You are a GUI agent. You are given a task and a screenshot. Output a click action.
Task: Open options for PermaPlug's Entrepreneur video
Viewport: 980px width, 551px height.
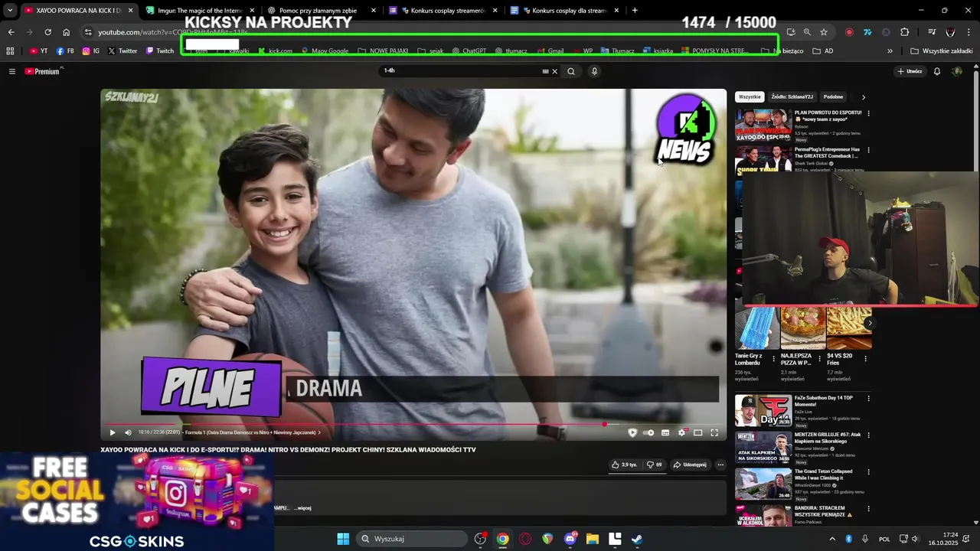pos(868,150)
